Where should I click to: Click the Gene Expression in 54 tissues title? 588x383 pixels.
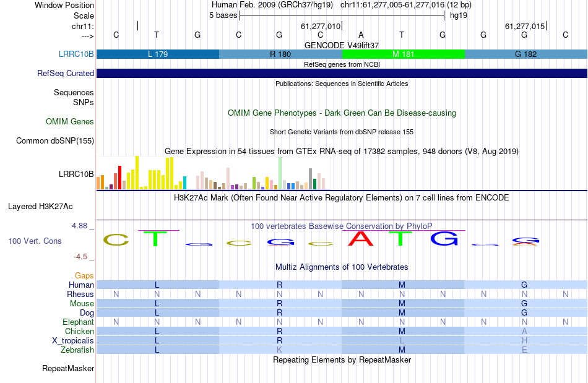point(342,151)
